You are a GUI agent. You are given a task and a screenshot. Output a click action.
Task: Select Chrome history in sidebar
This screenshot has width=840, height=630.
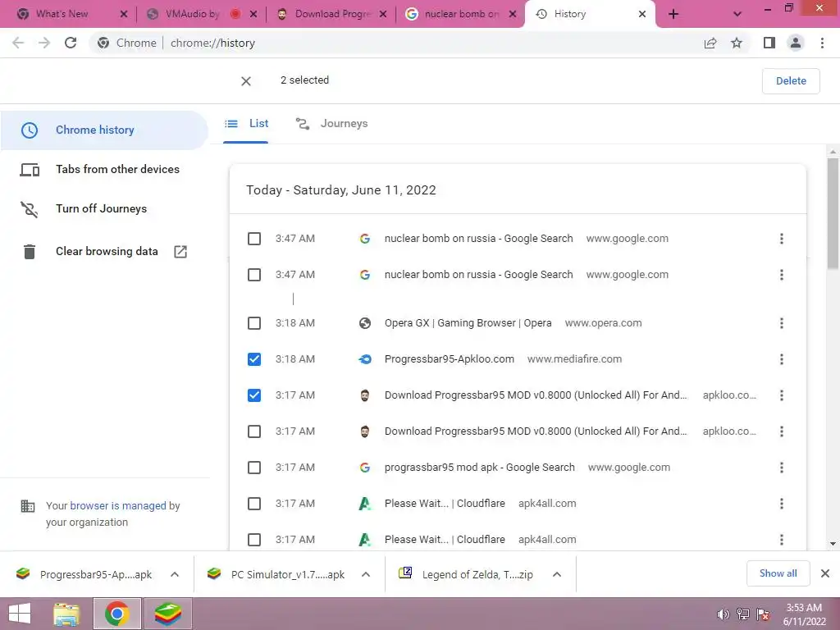click(104, 130)
